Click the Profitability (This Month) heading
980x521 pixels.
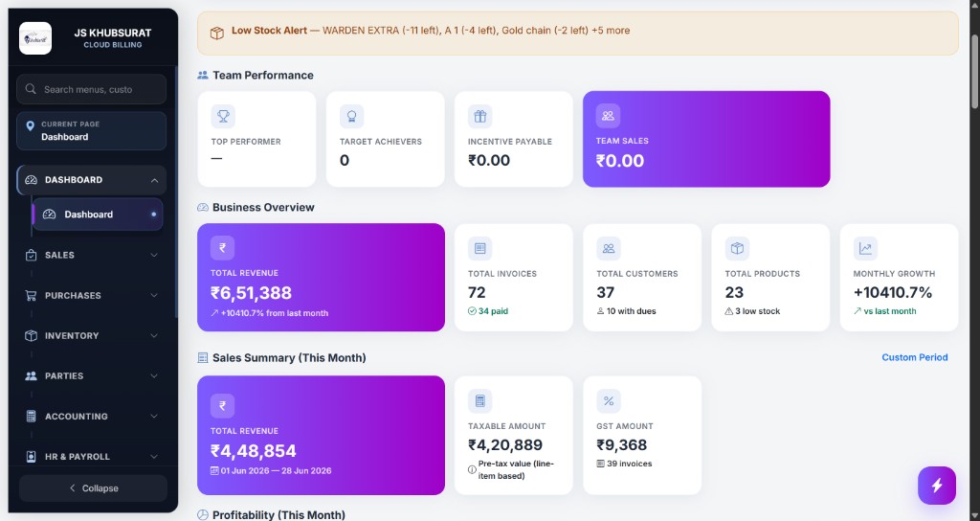coord(278,514)
